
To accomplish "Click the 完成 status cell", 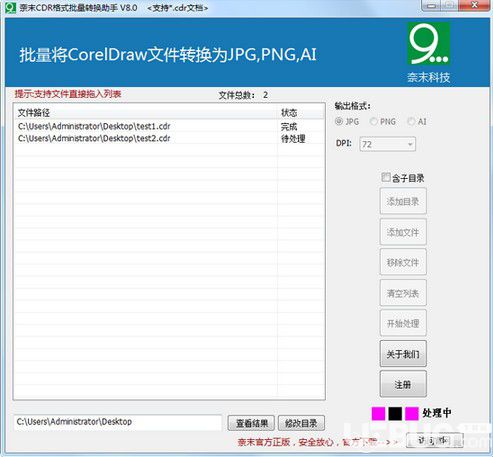I will tap(289, 127).
